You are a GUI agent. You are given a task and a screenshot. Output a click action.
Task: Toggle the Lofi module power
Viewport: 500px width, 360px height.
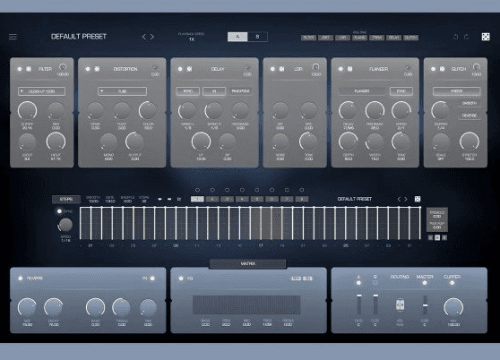coord(273,69)
